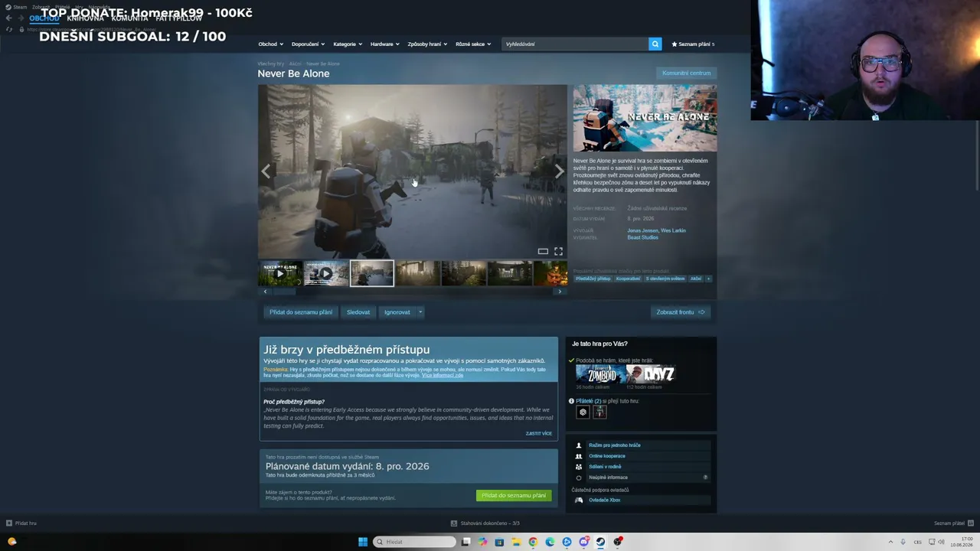Click the Steam forward navigation arrow
The image size is (980, 551).
[x=20, y=18]
